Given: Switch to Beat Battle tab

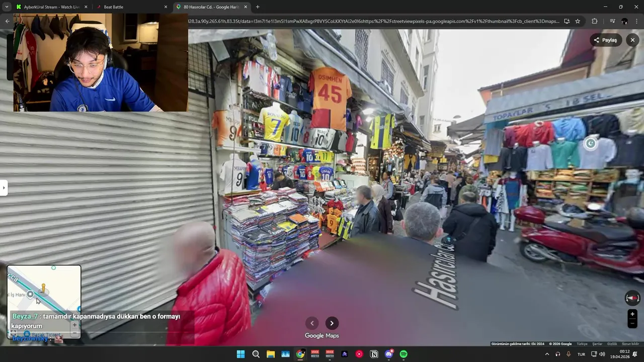Looking at the screenshot, I should click(x=131, y=7).
